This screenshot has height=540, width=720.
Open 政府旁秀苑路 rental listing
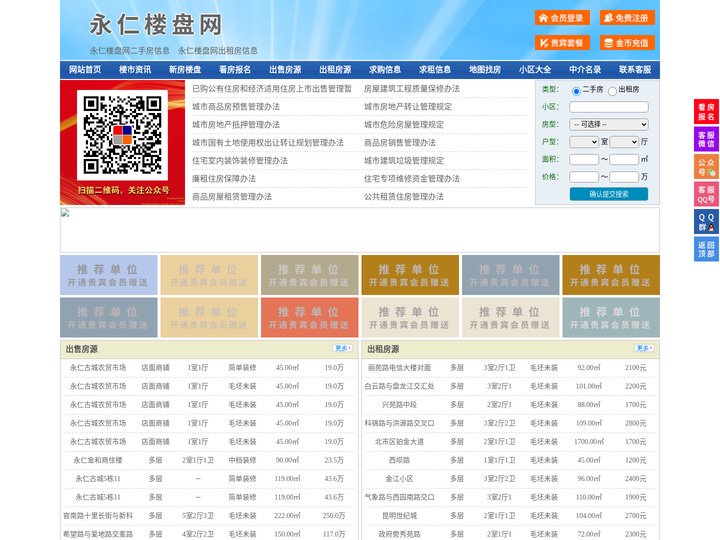pyautogui.click(x=399, y=534)
